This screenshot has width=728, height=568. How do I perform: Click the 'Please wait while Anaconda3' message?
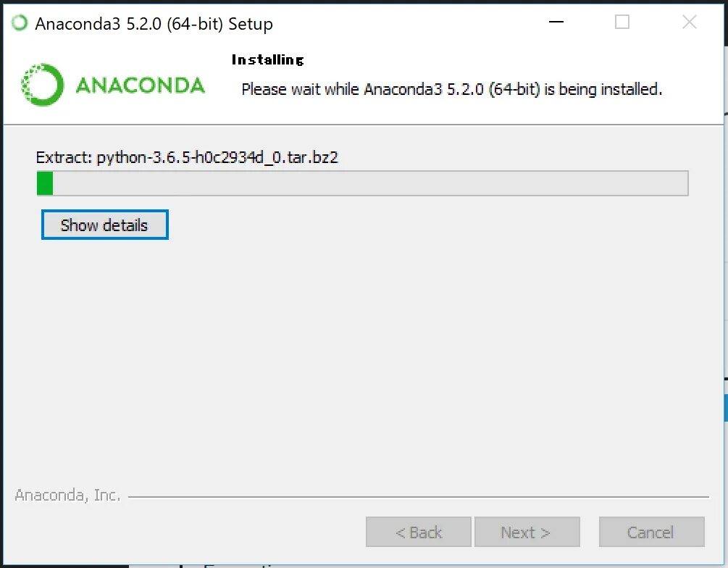pyautogui.click(x=452, y=88)
